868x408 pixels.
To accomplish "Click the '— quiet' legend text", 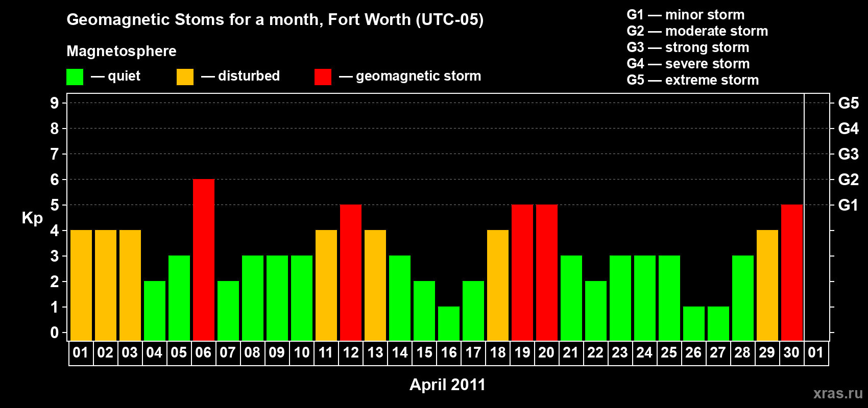I will point(115,76).
